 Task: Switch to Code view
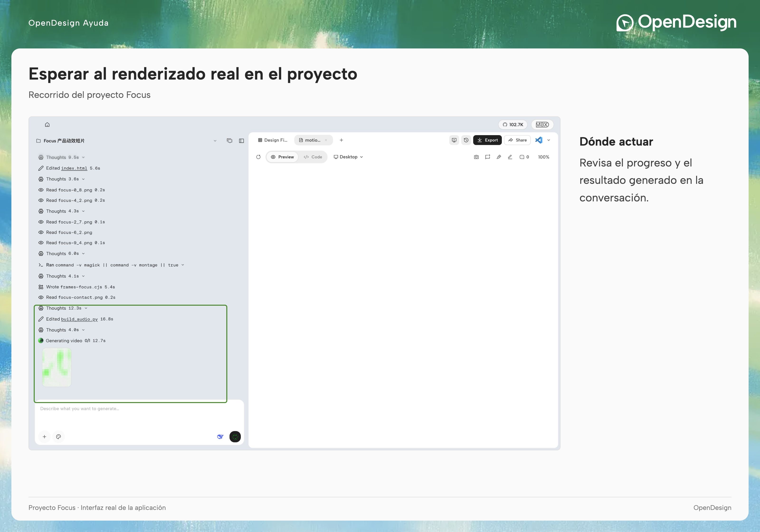pyautogui.click(x=313, y=157)
